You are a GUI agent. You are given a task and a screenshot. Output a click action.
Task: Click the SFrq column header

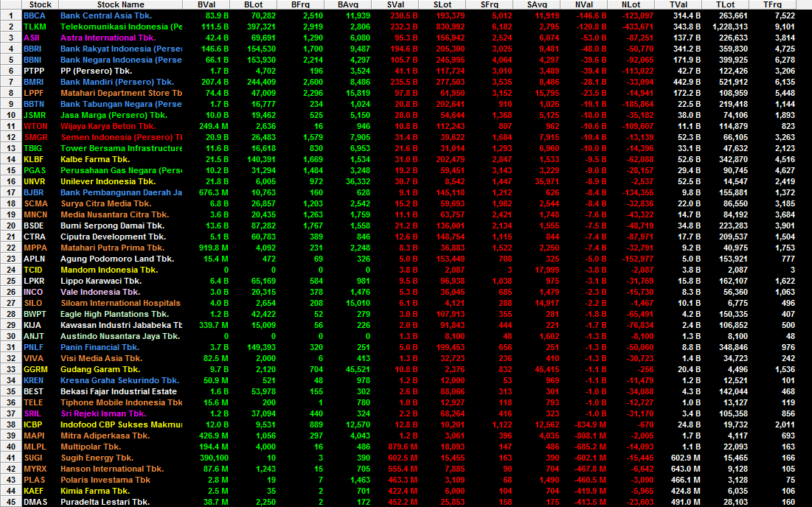(490, 4)
